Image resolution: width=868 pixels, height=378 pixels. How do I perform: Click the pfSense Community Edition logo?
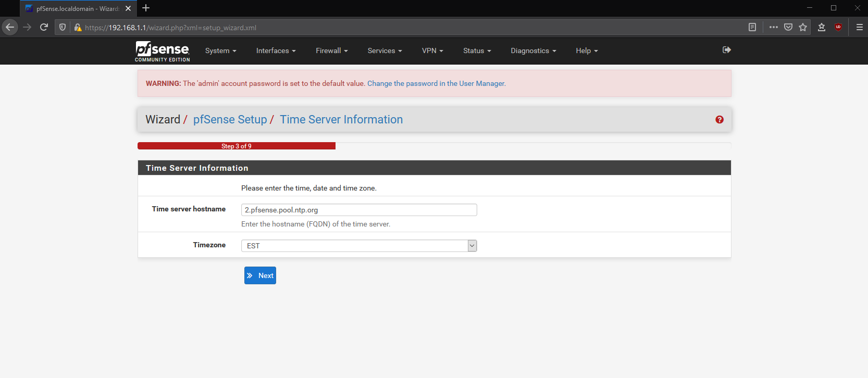click(162, 52)
